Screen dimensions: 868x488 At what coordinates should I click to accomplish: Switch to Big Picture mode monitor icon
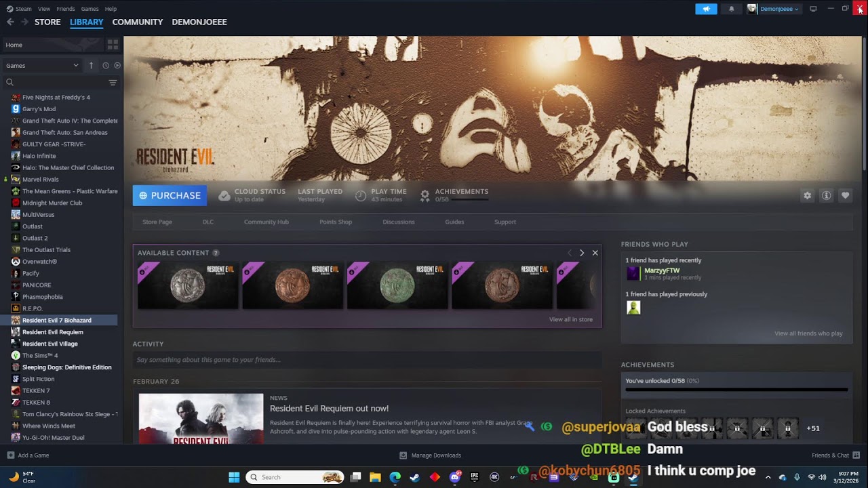point(813,9)
